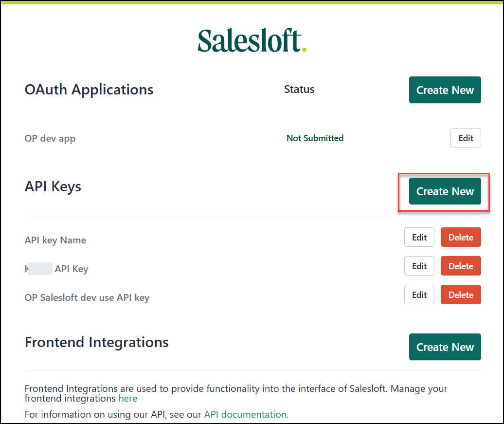Viewport: 504px width, 424px height.
Task: Edit the OP dev app application
Action: tap(466, 138)
